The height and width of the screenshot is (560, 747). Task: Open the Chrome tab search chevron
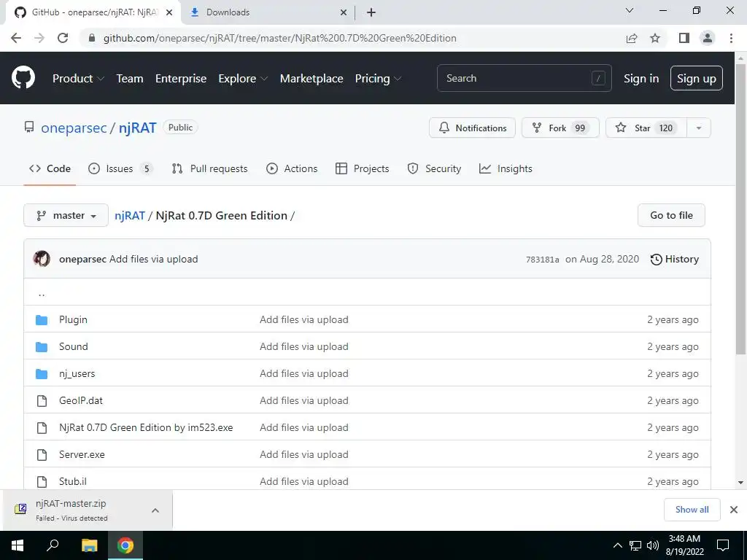[630, 10]
